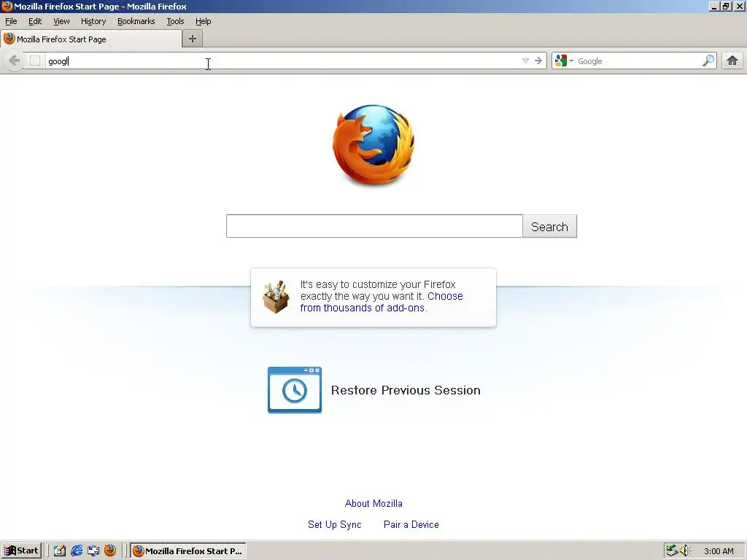Screen dimensions: 747x560
Task: Click the network tray icon
Action: coord(672,551)
